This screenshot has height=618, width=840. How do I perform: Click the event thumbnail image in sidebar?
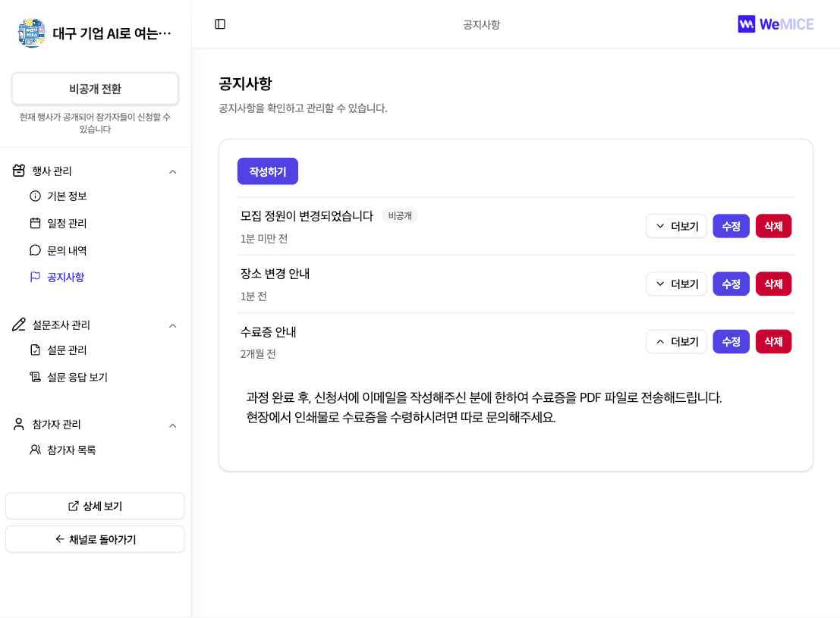[32, 33]
